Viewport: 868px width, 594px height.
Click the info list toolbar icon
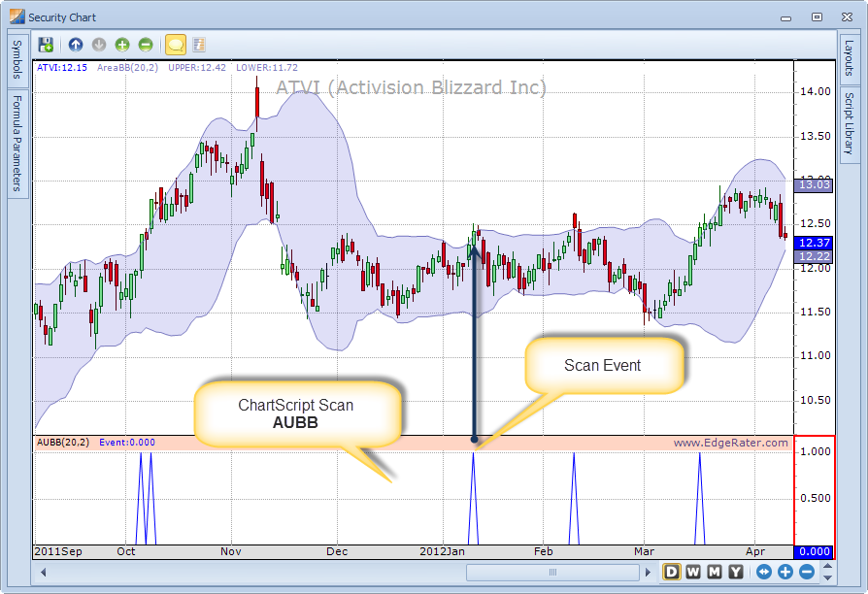click(x=199, y=45)
